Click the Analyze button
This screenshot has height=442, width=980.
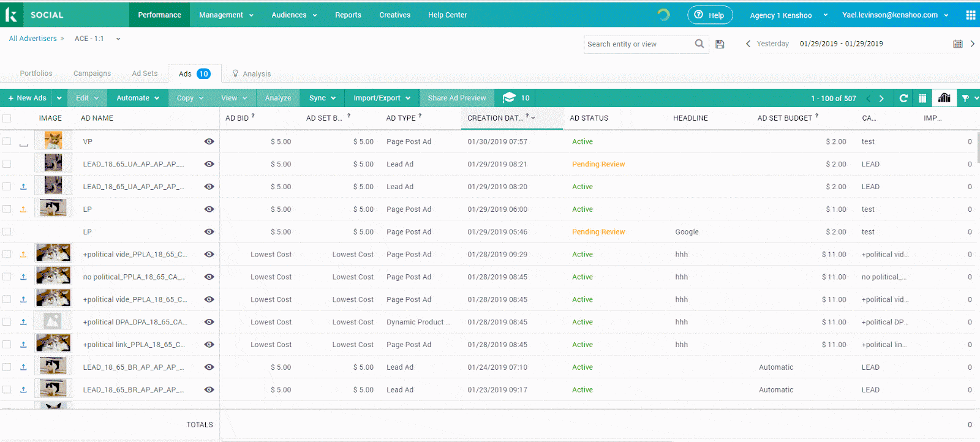pyautogui.click(x=278, y=98)
